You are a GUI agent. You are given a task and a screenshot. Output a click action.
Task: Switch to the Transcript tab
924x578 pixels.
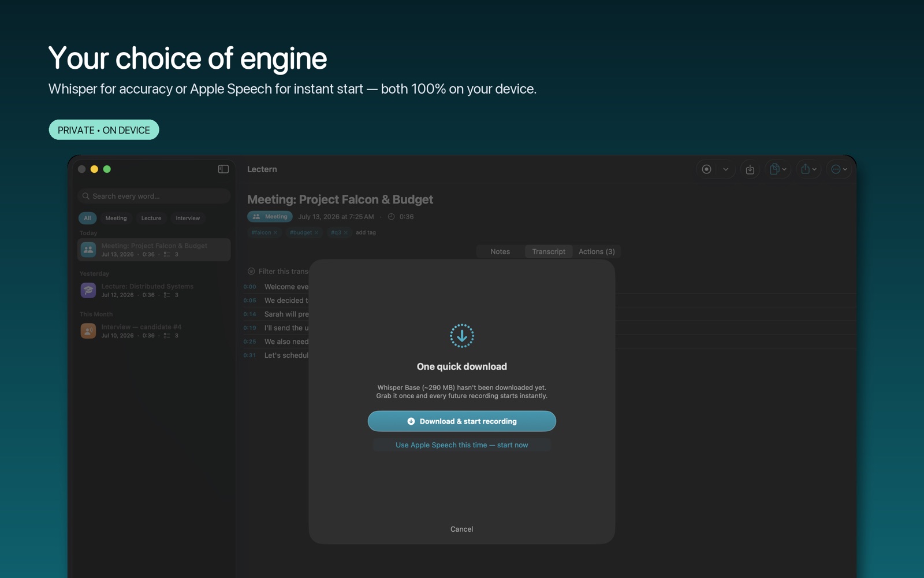tap(549, 251)
